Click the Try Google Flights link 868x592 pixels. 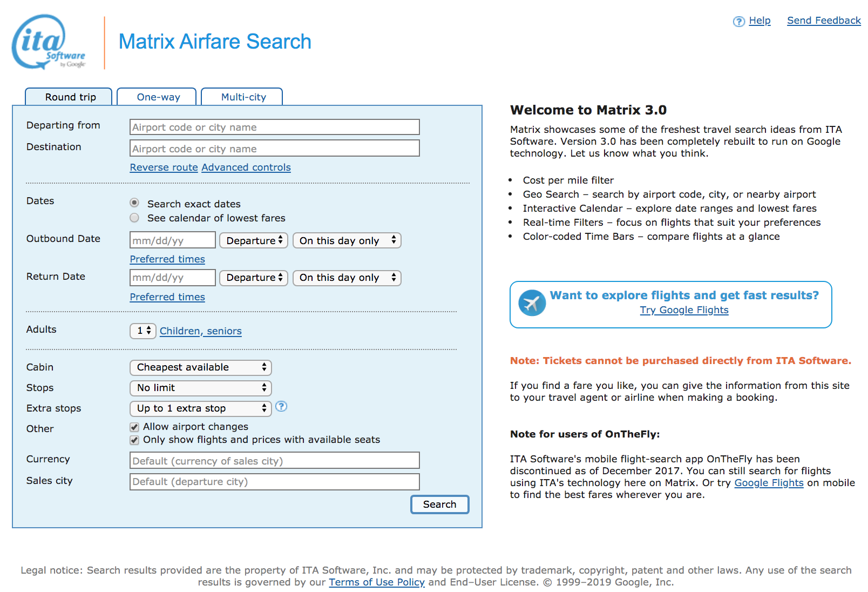[684, 310]
